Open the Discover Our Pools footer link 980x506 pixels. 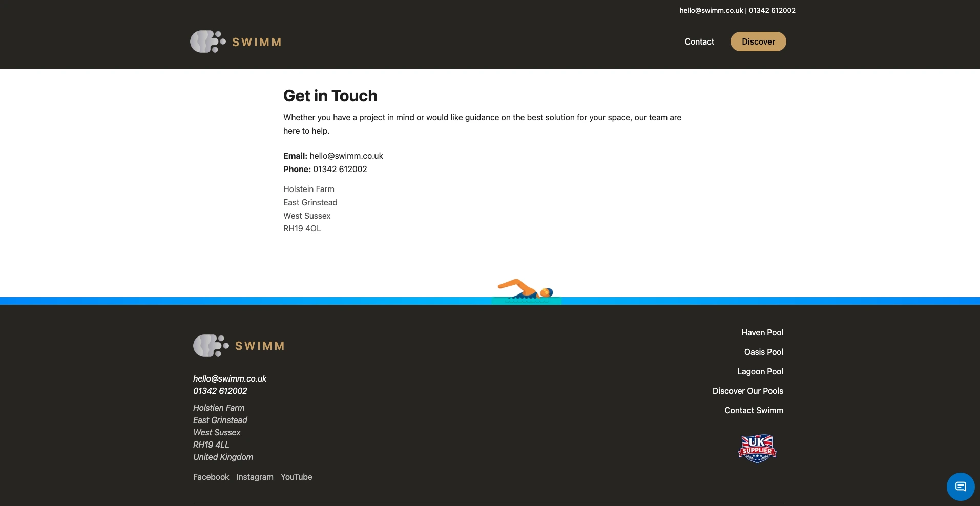pos(748,391)
